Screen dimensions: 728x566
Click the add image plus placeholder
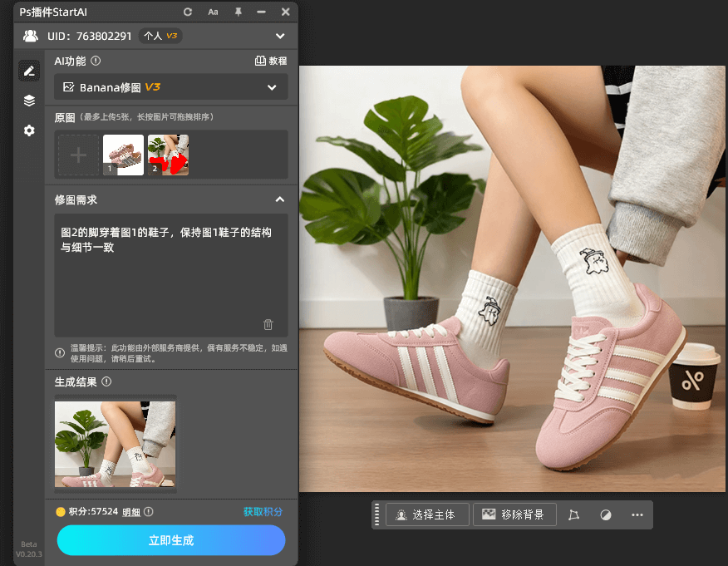click(79, 155)
